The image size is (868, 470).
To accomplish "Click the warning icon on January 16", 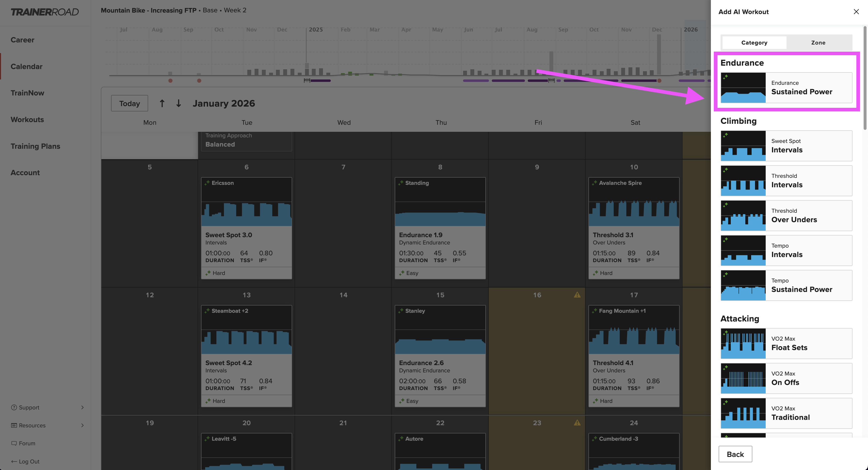I will click(577, 295).
